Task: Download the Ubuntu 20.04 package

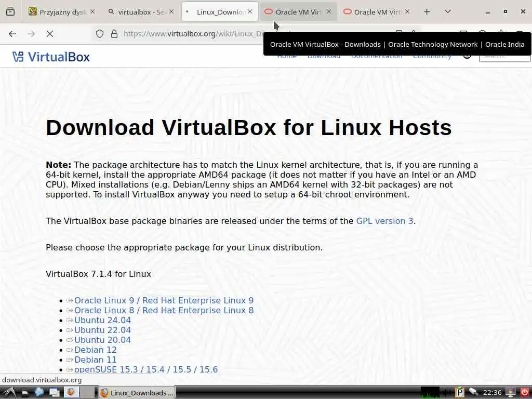Action: coord(102,340)
